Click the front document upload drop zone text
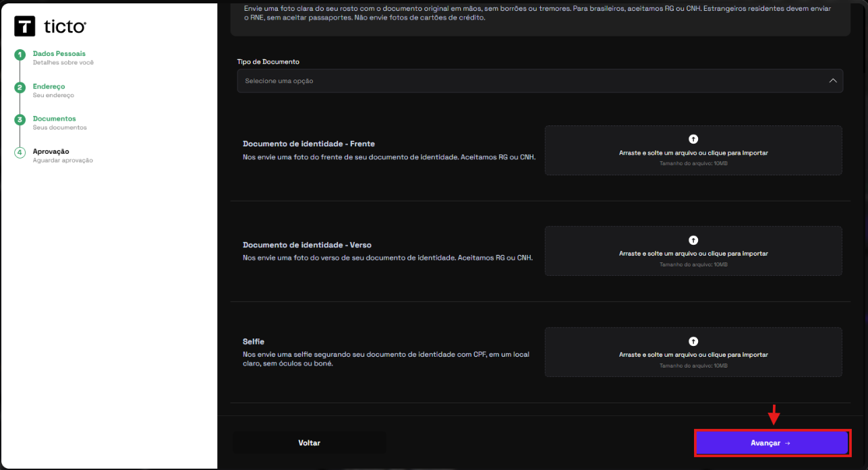The image size is (868, 470). click(693, 153)
